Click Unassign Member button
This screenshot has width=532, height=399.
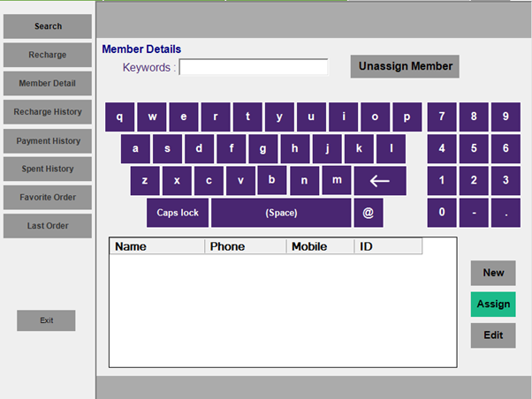(405, 66)
